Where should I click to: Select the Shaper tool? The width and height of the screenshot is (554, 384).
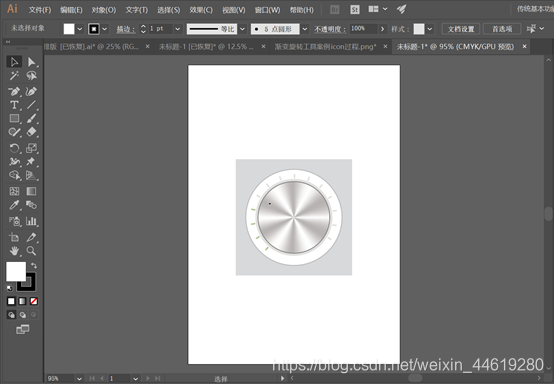tap(14, 132)
